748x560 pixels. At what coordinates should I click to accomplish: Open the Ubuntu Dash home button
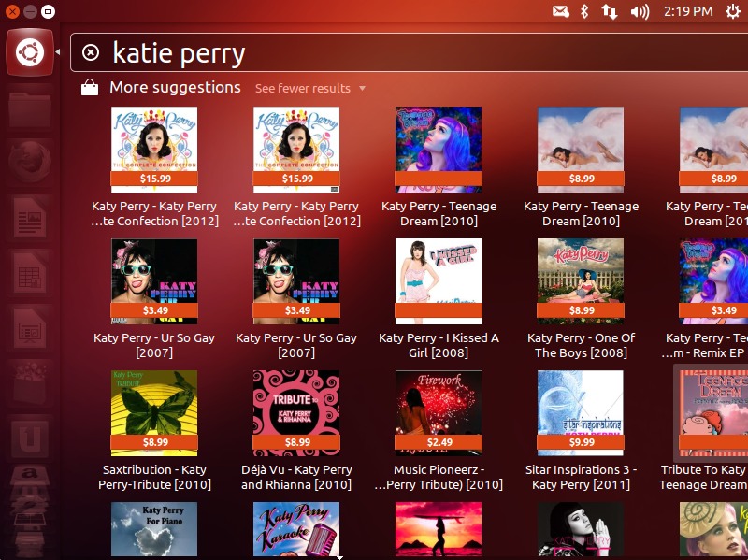point(30,52)
